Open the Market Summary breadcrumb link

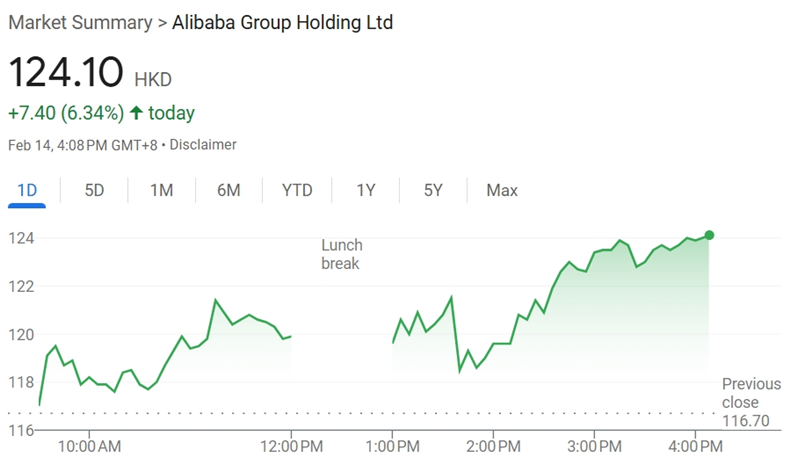coord(80,23)
